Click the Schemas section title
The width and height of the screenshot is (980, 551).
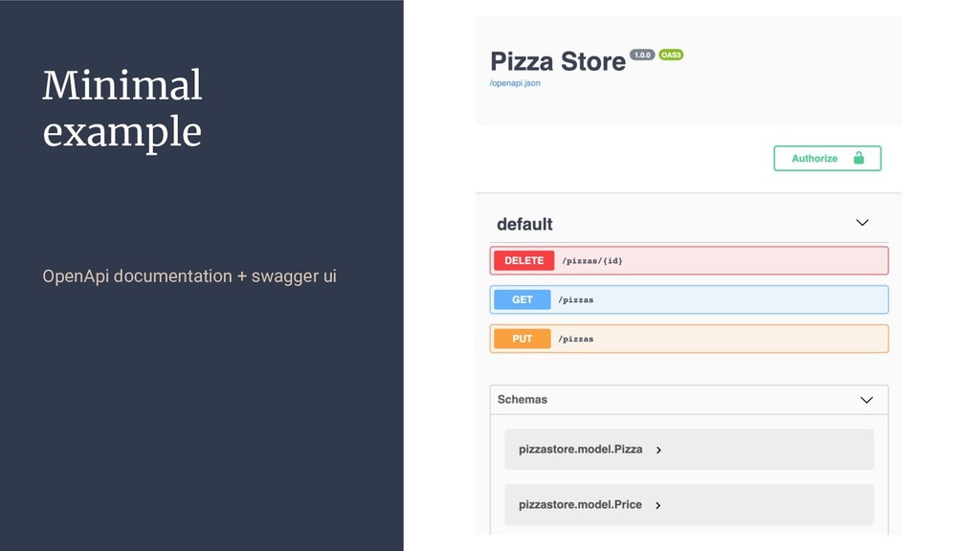(x=523, y=400)
